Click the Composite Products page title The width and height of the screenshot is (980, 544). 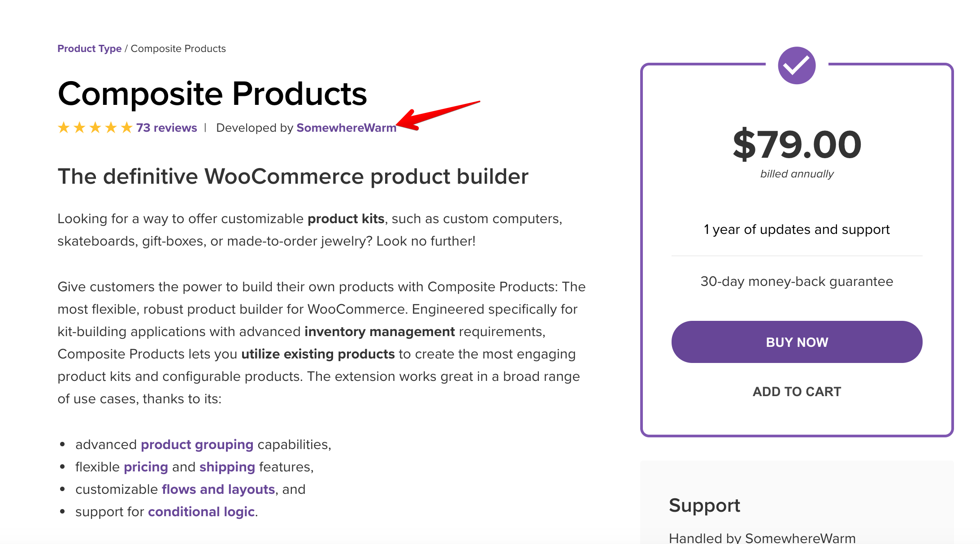212,94
